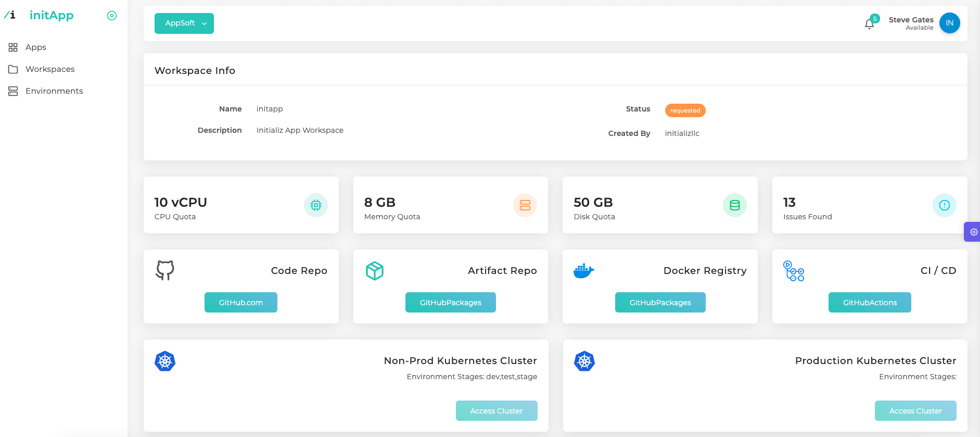Click the Code Repo title
The width and height of the screenshot is (980, 437).
(x=299, y=271)
